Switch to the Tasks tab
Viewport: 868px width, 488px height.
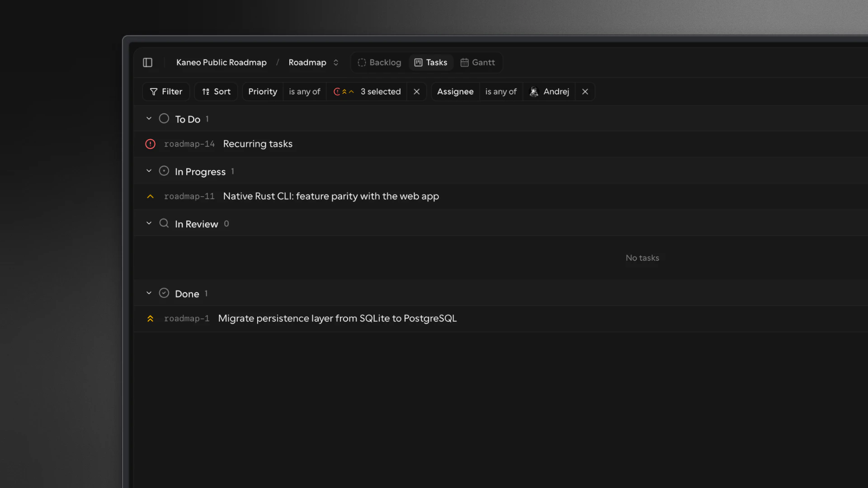pyautogui.click(x=431, y=62)
